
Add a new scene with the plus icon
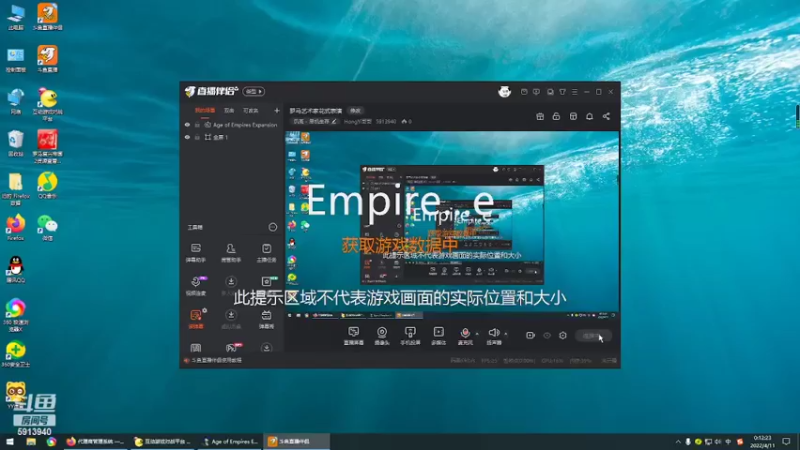(x=277, y=111)
